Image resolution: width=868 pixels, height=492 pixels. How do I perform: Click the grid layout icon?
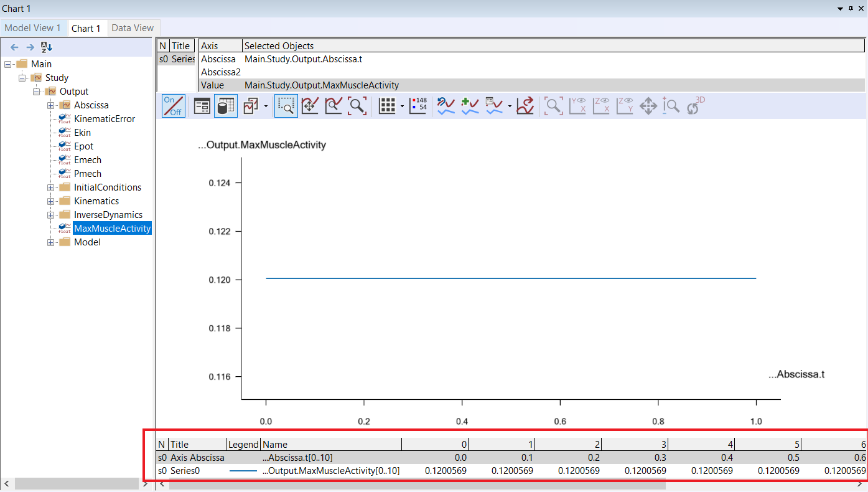pos(387,106)
